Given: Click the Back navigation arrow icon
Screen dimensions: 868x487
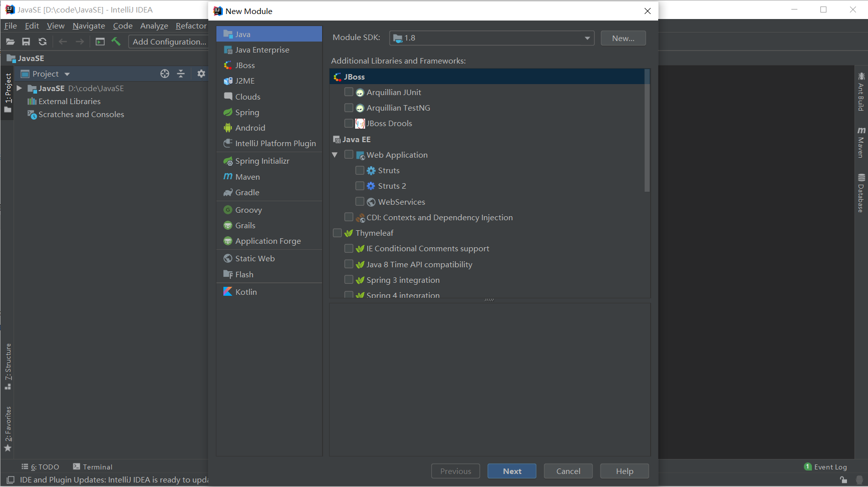Looking at the screenshot, I should click(63, 42).
